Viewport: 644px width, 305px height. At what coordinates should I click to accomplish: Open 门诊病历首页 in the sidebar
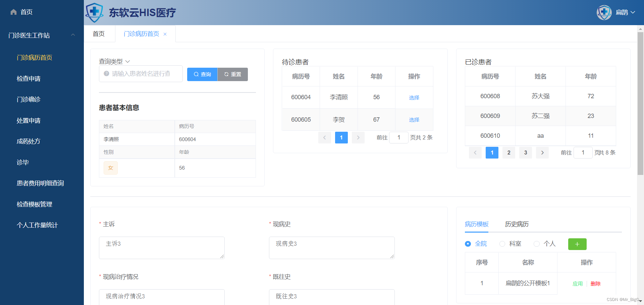pyautogui.click(x=35, y=58)
